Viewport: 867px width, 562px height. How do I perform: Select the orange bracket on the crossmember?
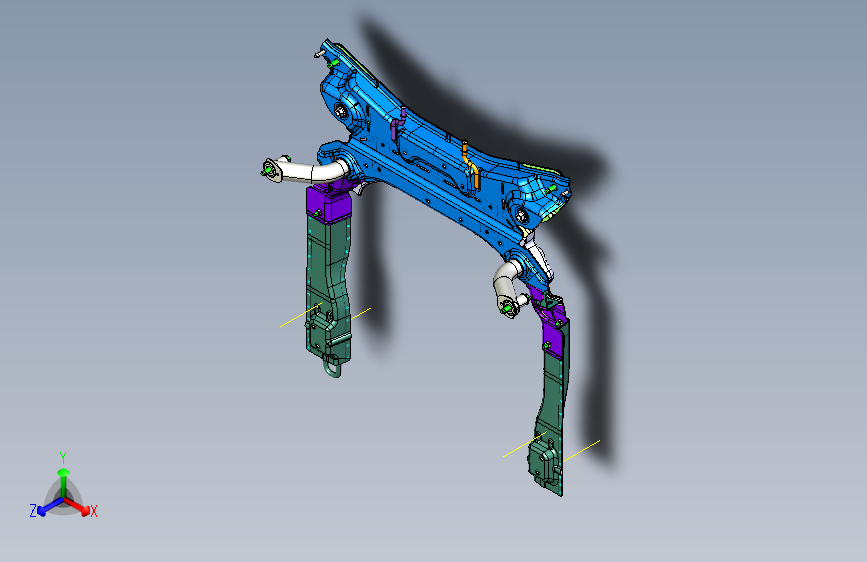[471, 165]
